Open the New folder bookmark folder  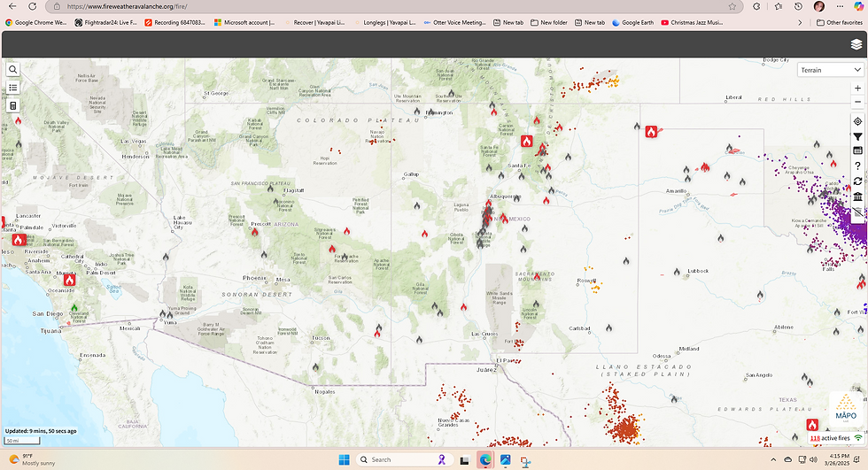pos(548,23)
